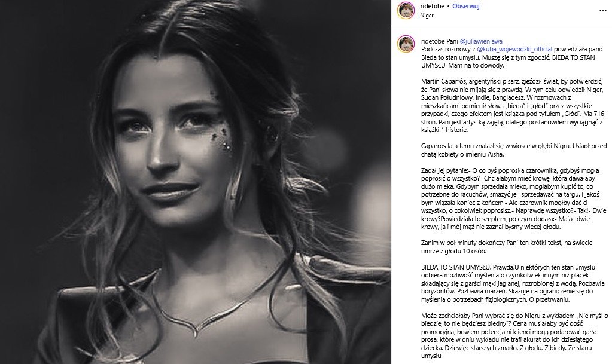Open the ridetobe username in post header
Viewport: 612px width, 364px height.
[433, 6]
